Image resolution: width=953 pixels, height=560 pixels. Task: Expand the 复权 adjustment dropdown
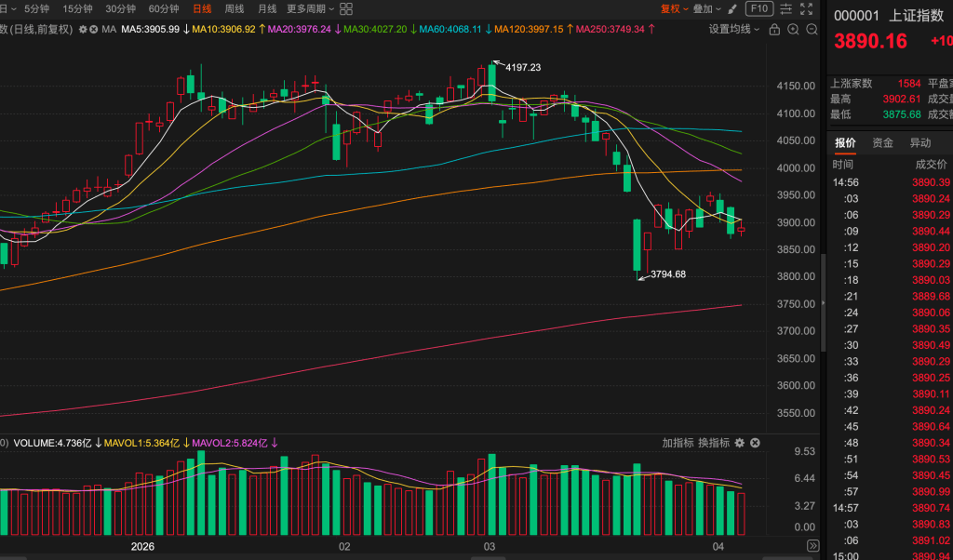pyautogui.click(x=675, y=9)
